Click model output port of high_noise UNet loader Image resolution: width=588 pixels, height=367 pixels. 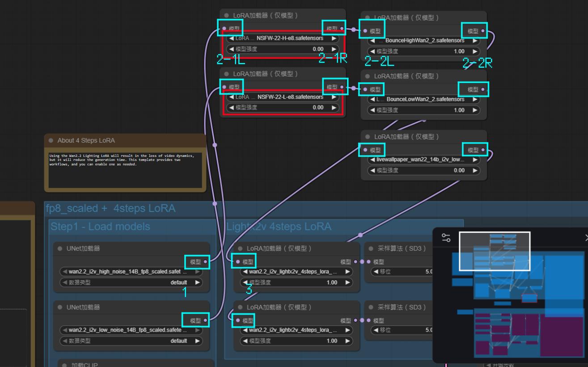pyautogui.click(x=205, y=262)
